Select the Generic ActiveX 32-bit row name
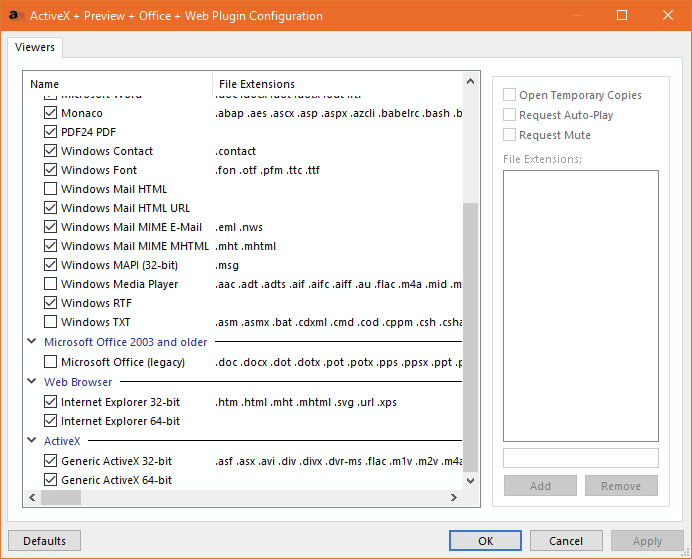 pyautogui.click(x=117, y=461)
